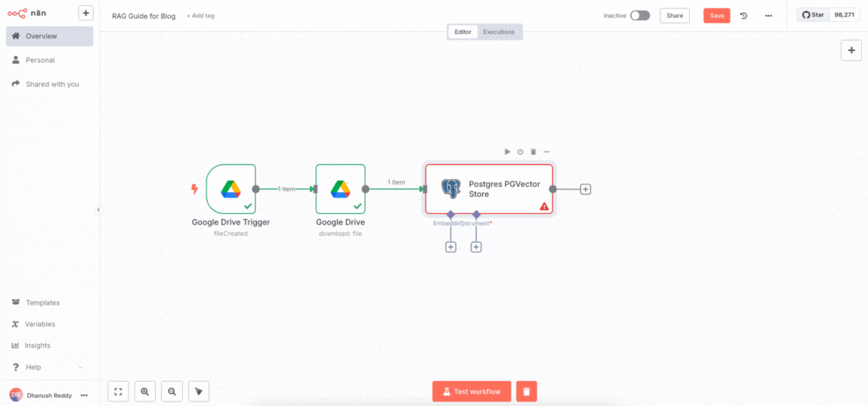Click the zoom in magnifier icon

tap(144, 391)
